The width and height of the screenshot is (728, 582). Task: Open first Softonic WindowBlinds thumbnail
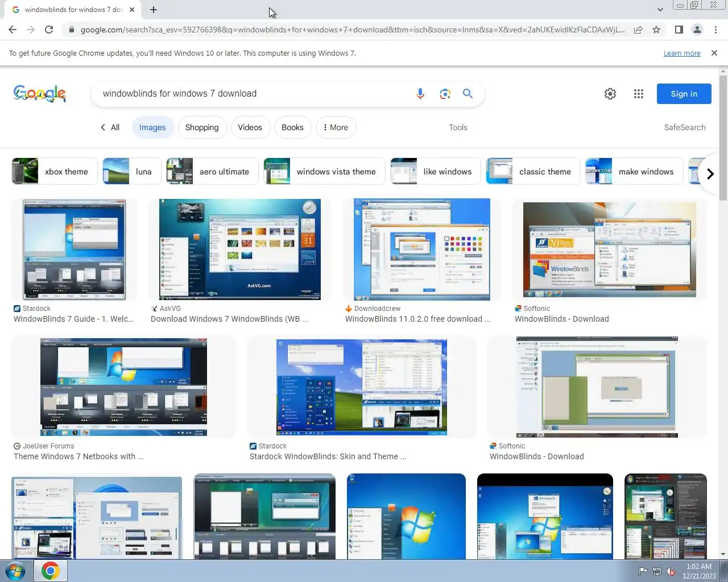click(x=610, y=250)
